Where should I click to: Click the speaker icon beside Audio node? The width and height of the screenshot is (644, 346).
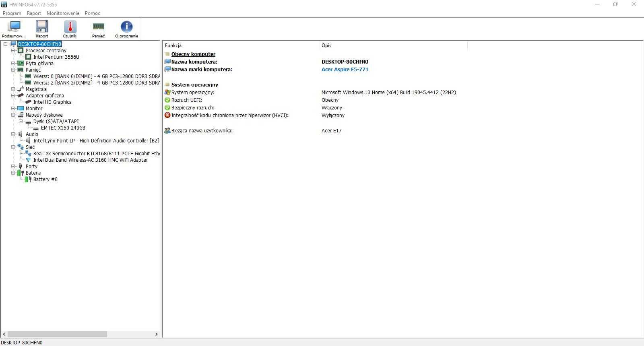click(x=21, y=134)
